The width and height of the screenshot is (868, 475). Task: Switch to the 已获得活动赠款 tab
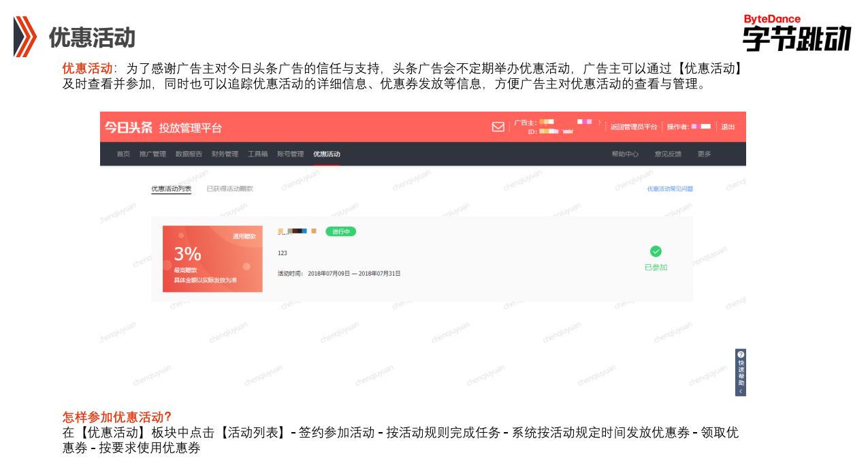(x=231, y=189)
